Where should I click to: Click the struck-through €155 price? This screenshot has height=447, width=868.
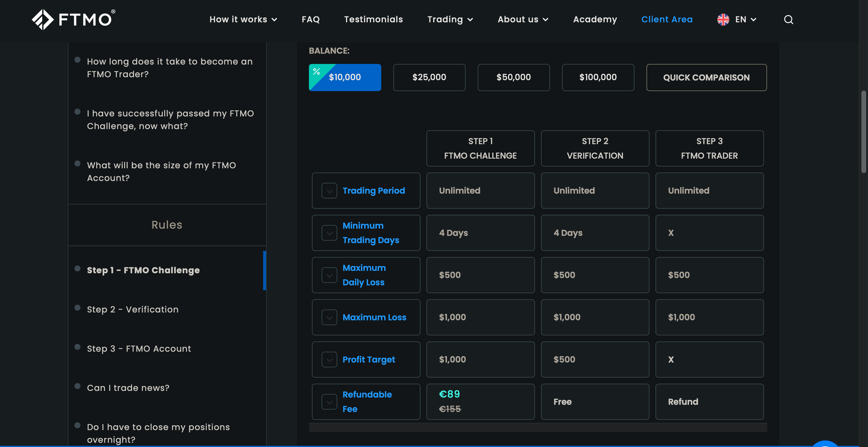(450, 409)
